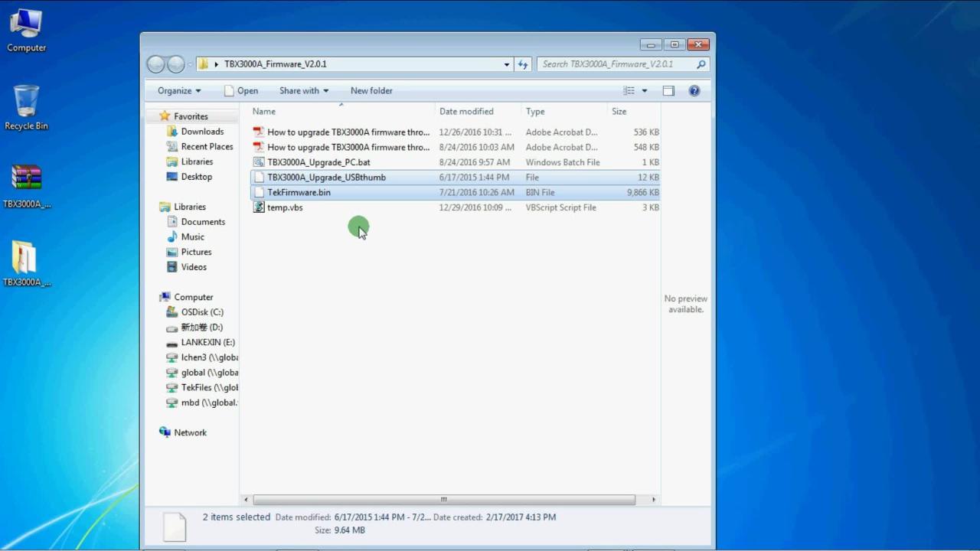
Task: Open the Organize dropdown menu
Action: (x=179, y=90)
